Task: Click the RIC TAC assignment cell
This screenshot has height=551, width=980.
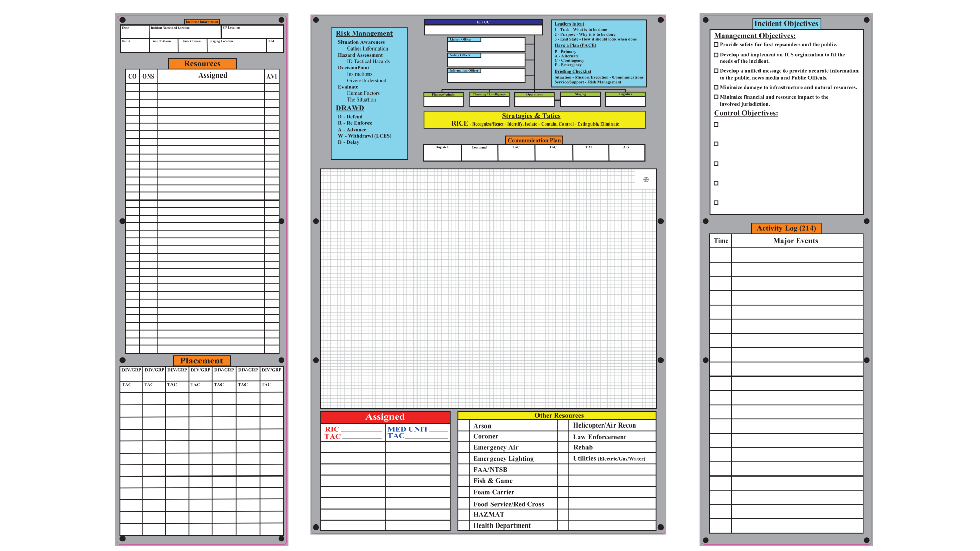Action: (x=353, y=433)
